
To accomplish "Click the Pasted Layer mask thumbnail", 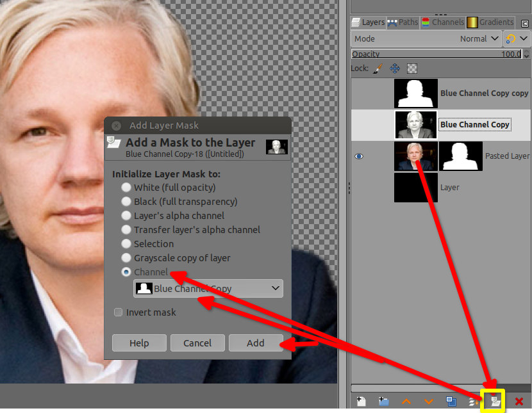I will (x=461, y=156).
